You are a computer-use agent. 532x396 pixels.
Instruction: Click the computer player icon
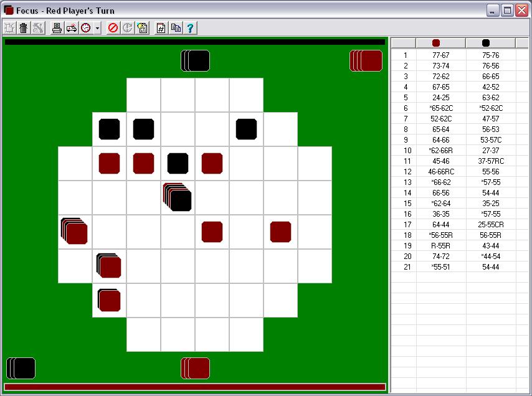(57, 28)
